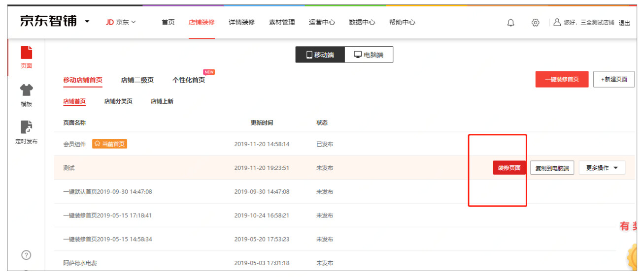The width and height of the screenshot is (644, 277).
Task: Open the JD 京东 platform dropdown
Action: tap(121, 22)
